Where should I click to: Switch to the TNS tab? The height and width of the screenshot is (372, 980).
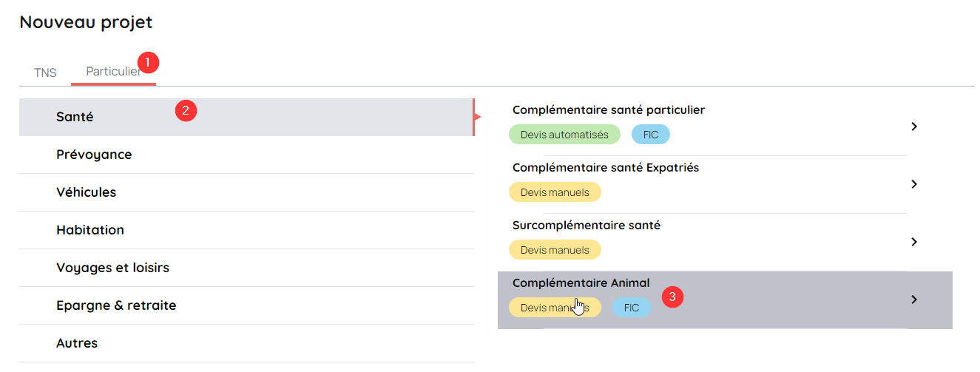click(45, 72)
